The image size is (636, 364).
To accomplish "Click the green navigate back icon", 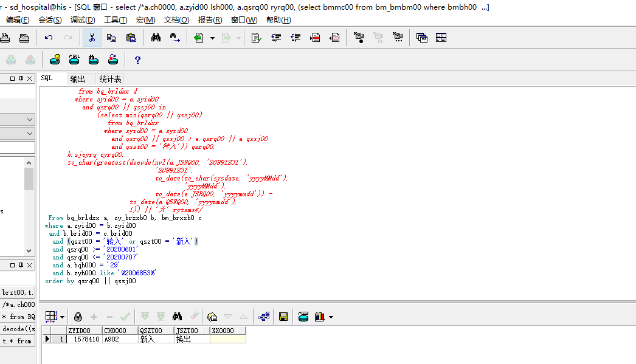I will pos(198,38).
